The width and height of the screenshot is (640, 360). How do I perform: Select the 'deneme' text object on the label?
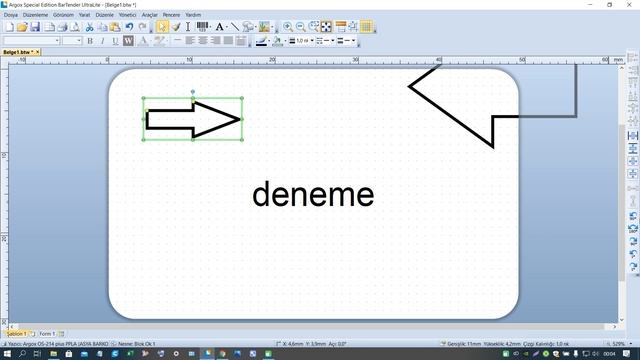coord(313,194)
